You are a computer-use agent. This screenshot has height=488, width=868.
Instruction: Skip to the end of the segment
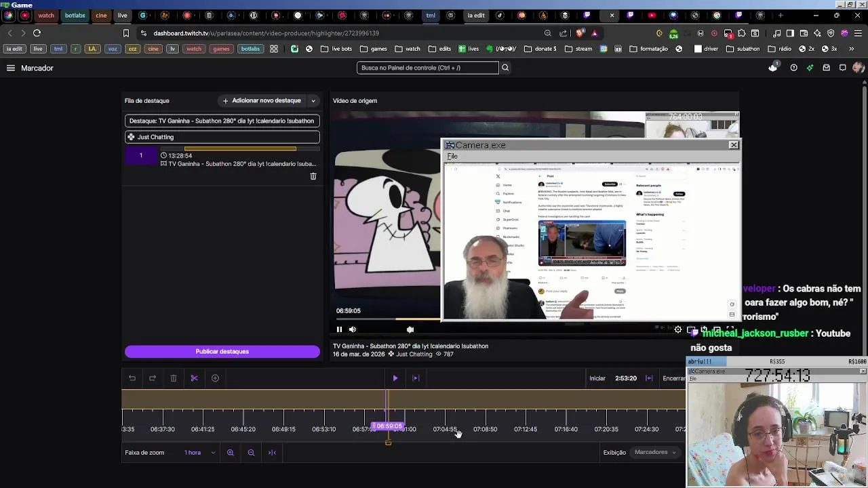[x=416, y=378]
